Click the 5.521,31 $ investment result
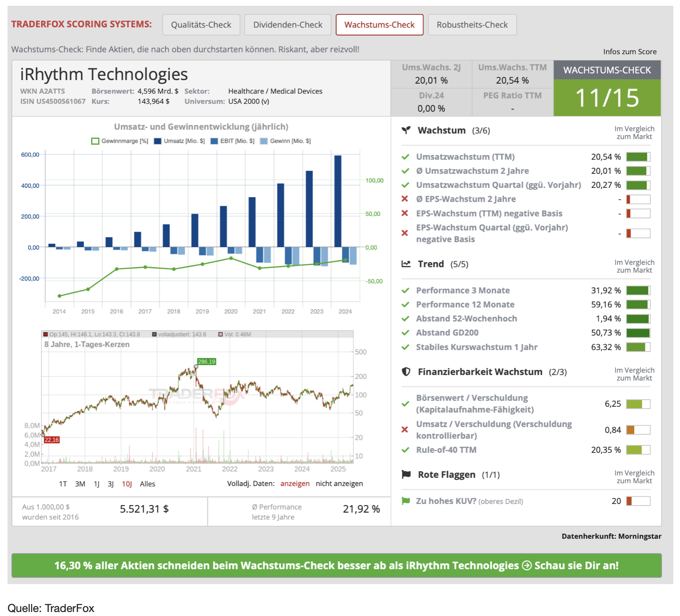680x616 pixels. (x=144, y=509)
